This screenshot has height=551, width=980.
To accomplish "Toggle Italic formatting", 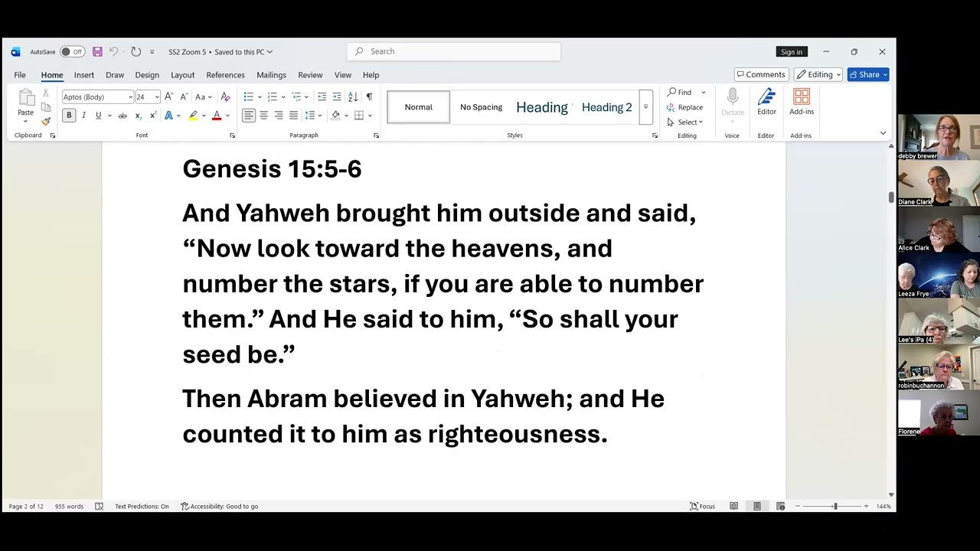I will click(83, 116).
